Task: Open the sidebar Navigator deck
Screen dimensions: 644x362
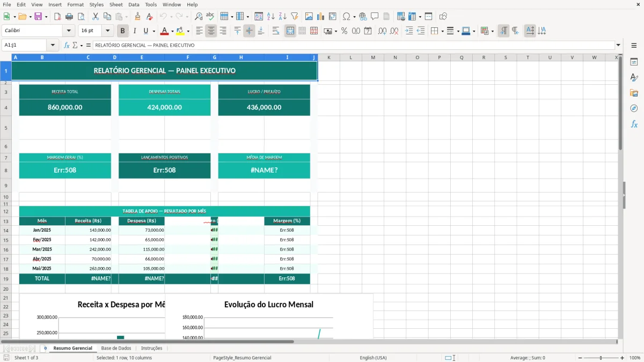Action: pyautogui.click(x=634, y=108)
